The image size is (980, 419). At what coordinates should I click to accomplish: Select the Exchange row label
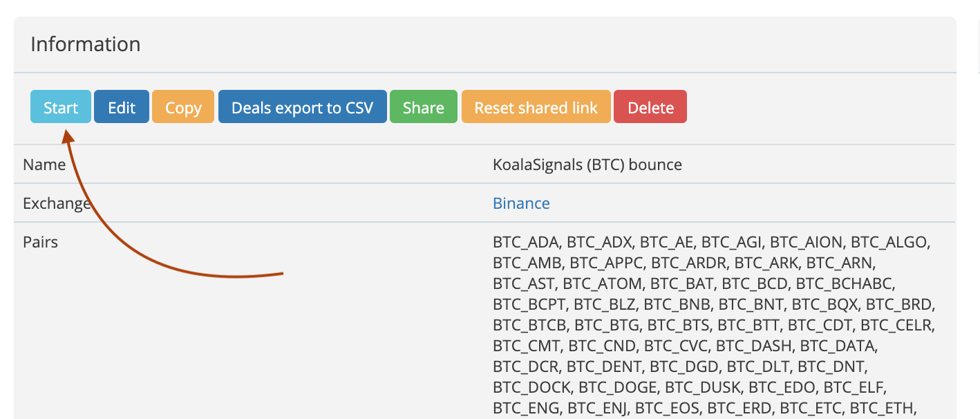coord(57,203)
